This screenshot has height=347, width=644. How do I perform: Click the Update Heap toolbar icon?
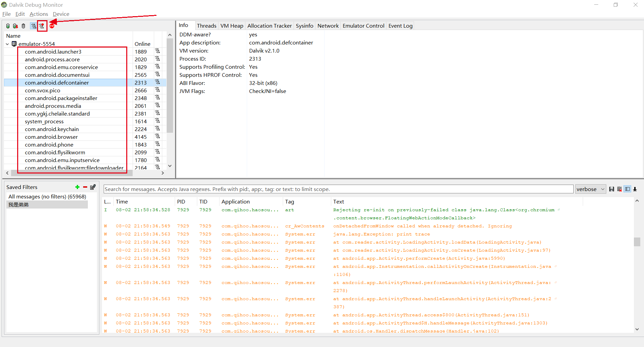(8, 26)
